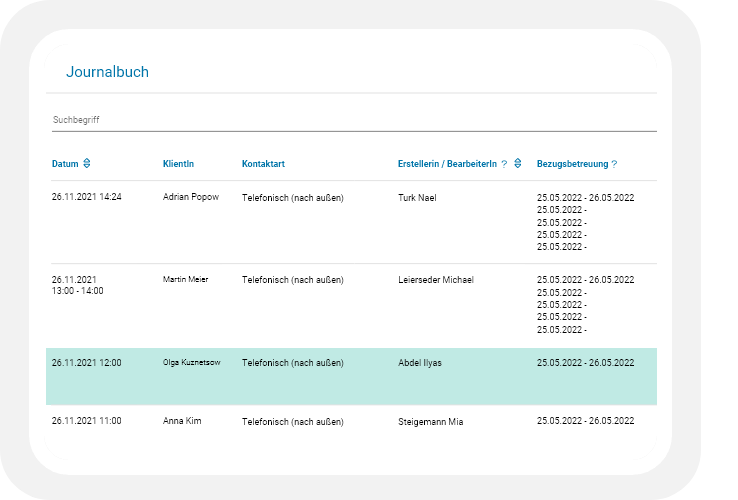The image size is (738, 500).
Task: Click creator Abdel Ilyas
Action: [x=420, y=363]
